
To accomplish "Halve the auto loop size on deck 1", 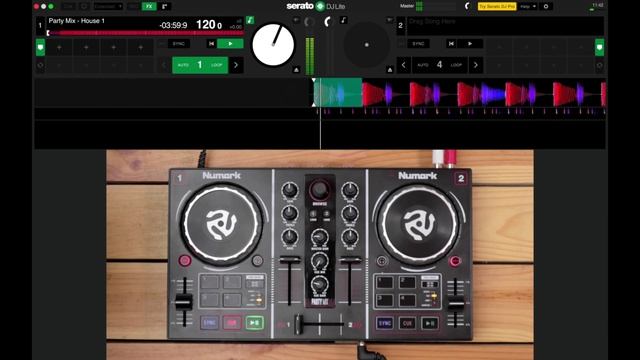I will pyautogui.click(x=164, y=65).
